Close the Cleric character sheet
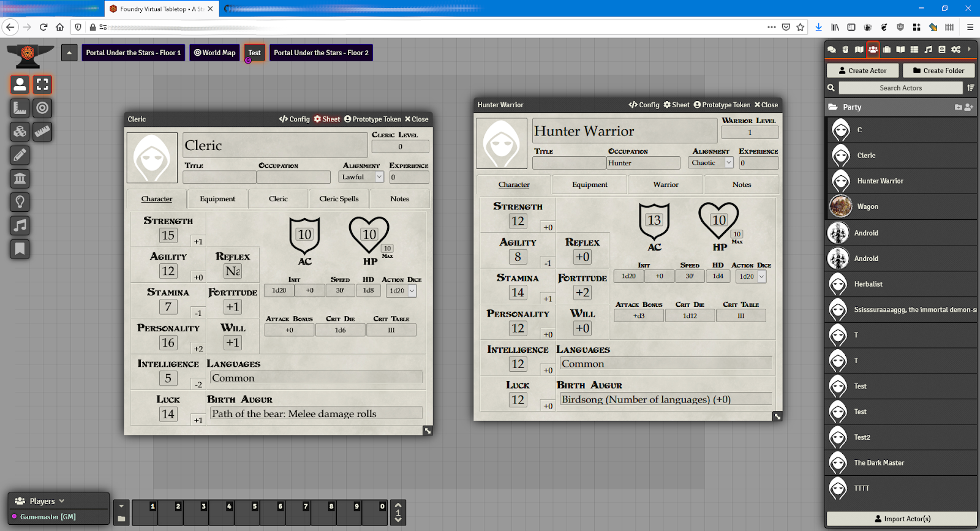The height and width of the screenshot is (531, 980). (x=417, y=119)
